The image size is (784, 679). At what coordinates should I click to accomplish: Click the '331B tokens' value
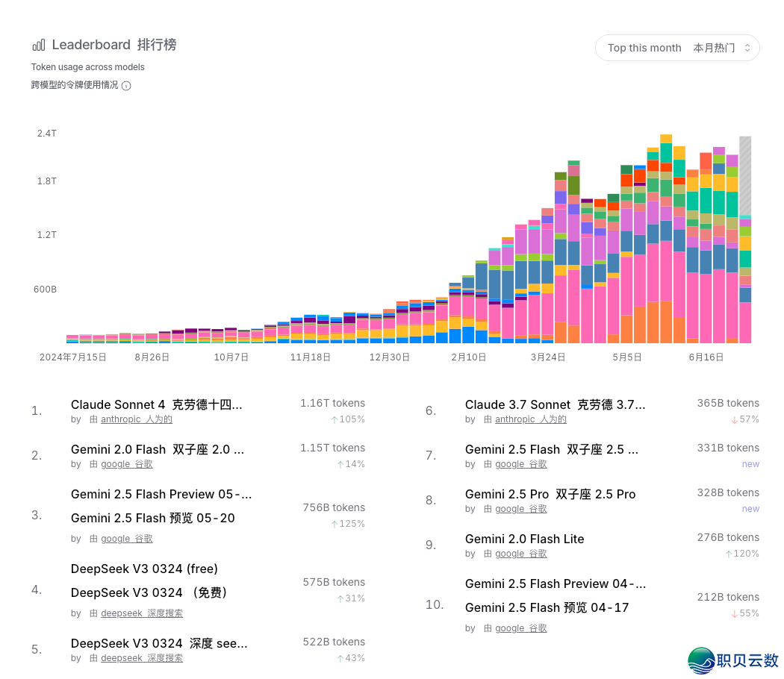[728, 448]
